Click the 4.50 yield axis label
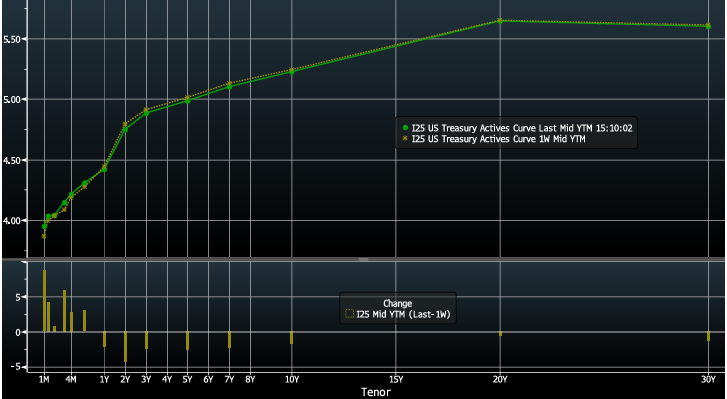 click(x=12, y=160)
